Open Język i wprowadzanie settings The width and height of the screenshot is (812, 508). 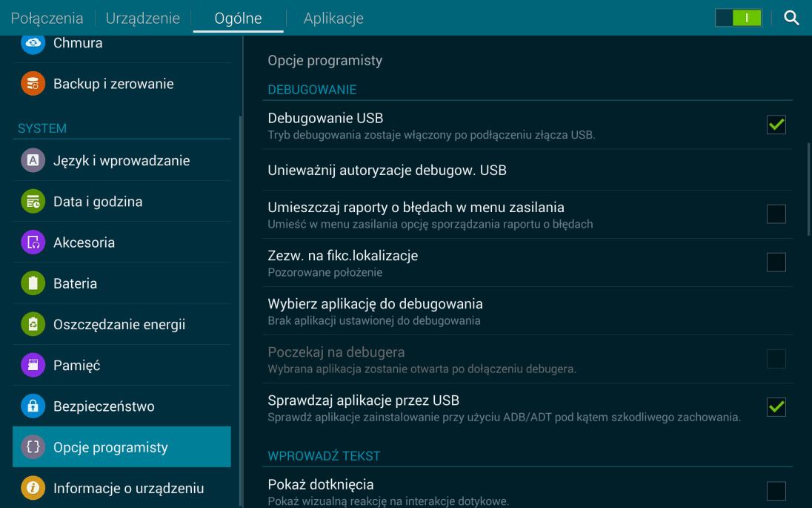pos(122,160)
